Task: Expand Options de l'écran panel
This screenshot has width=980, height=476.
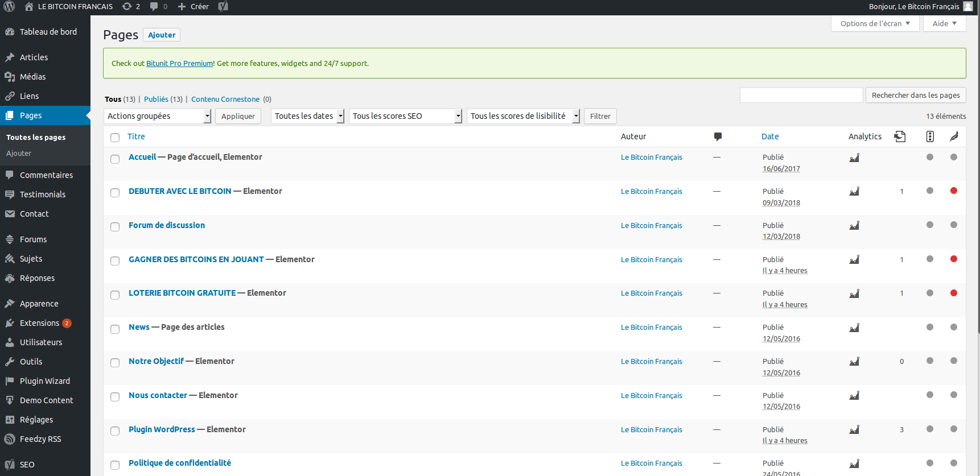Action: (875, 23)
